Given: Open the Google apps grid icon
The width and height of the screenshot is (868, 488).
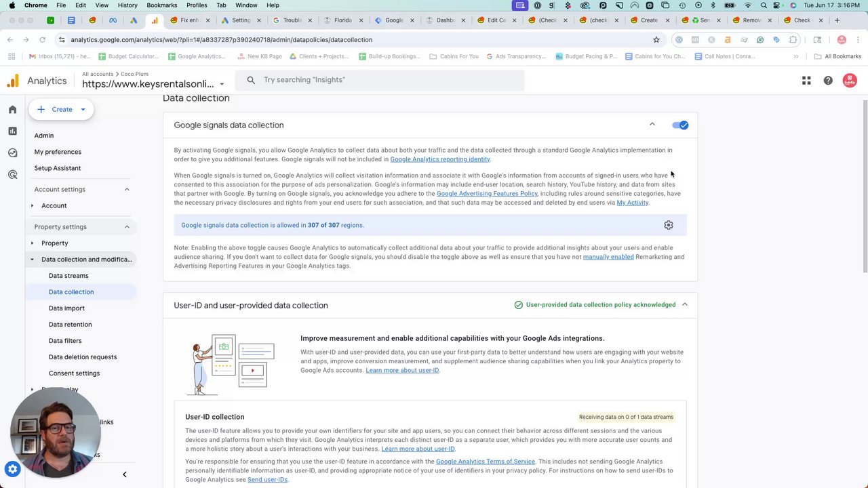Looking at the screenshot, I should coord(806,81).
